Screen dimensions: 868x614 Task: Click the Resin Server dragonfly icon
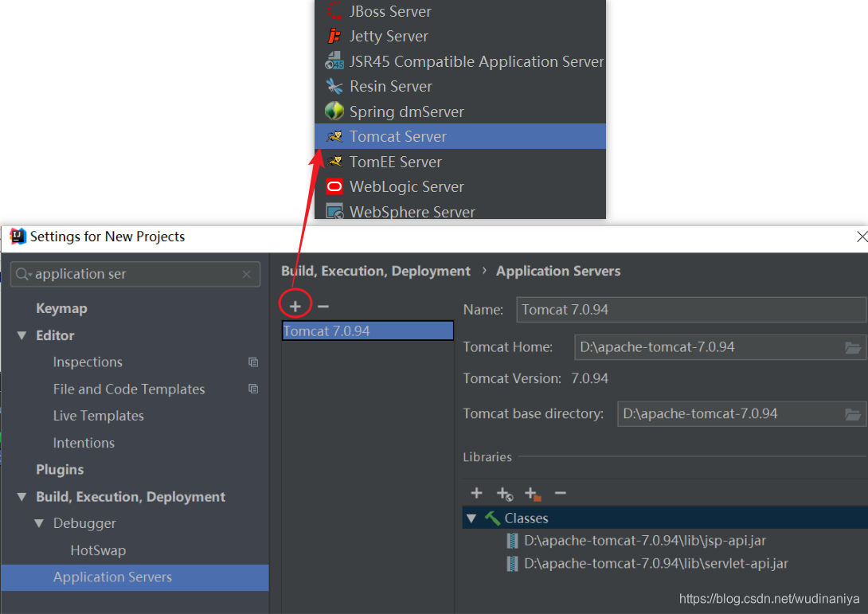[334, 86]
